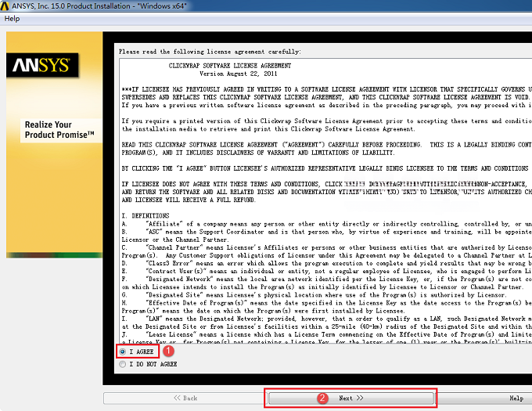Image resolution: width=532 pixels, height=411 pixels.
Task: Click the definition line starting with "Class3 Error"
Action: [327, 263]
